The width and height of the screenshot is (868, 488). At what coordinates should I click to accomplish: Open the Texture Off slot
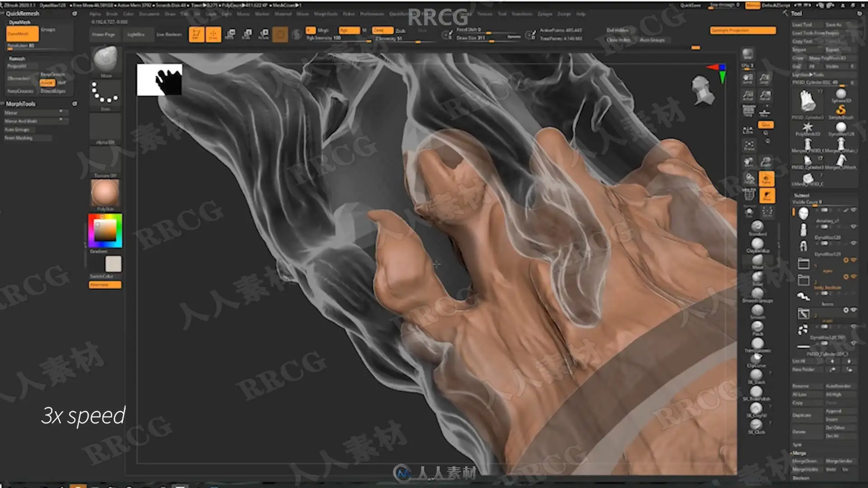(105, 162)
